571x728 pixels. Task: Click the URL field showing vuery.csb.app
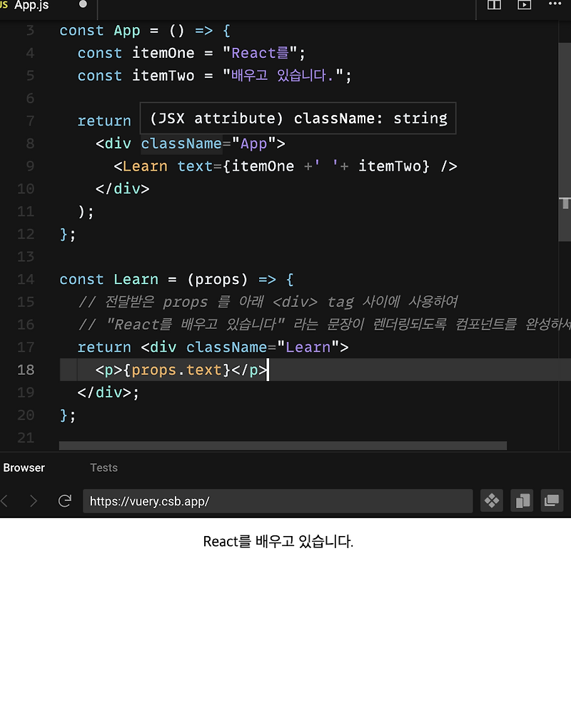278,500
